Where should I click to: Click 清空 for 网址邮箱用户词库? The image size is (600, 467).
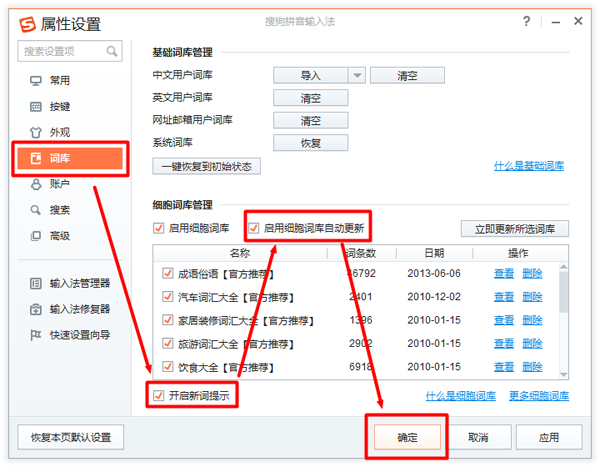pos(311,121)
